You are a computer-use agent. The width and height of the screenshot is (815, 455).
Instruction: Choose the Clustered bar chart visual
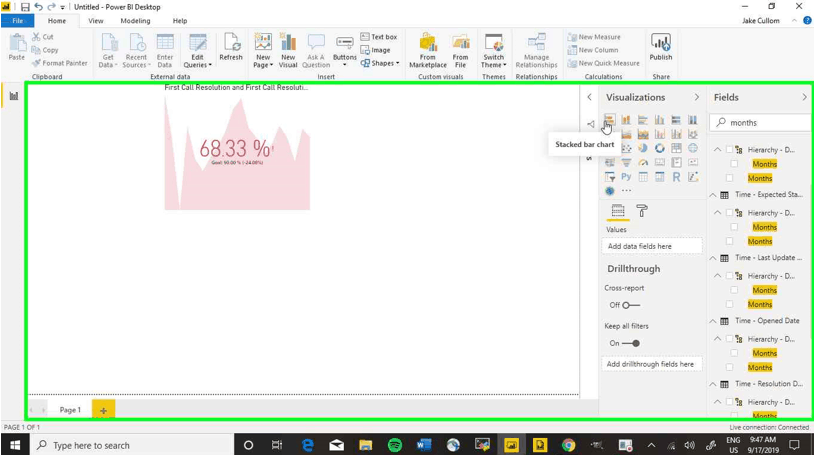point(643,120)
